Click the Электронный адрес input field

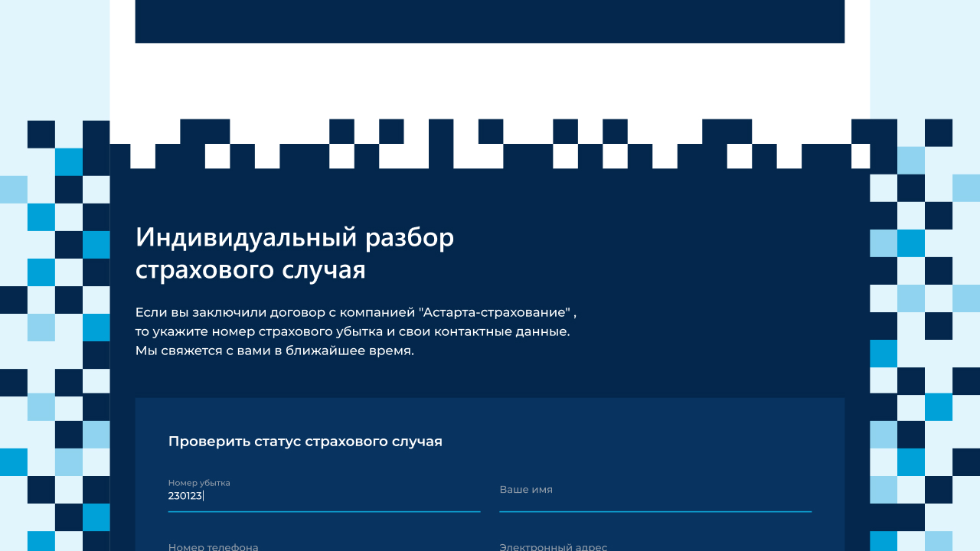pos(655,546)
